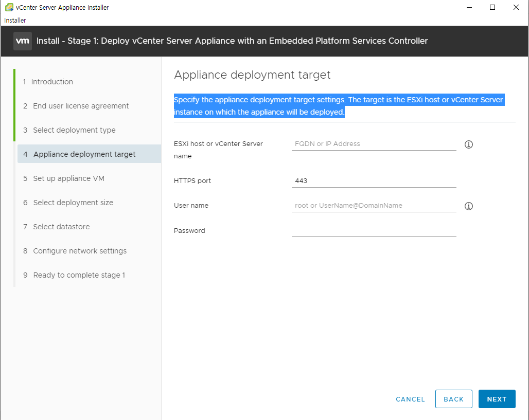Go to step 2 End user license agreement
The width and height of the screenshot is (529, 420).
[76, 106]
